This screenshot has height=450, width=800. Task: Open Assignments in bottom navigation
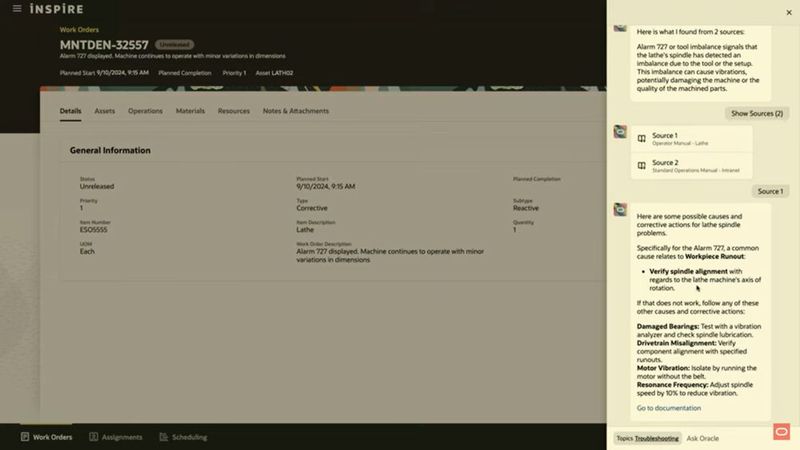click(x=116, y=437)
